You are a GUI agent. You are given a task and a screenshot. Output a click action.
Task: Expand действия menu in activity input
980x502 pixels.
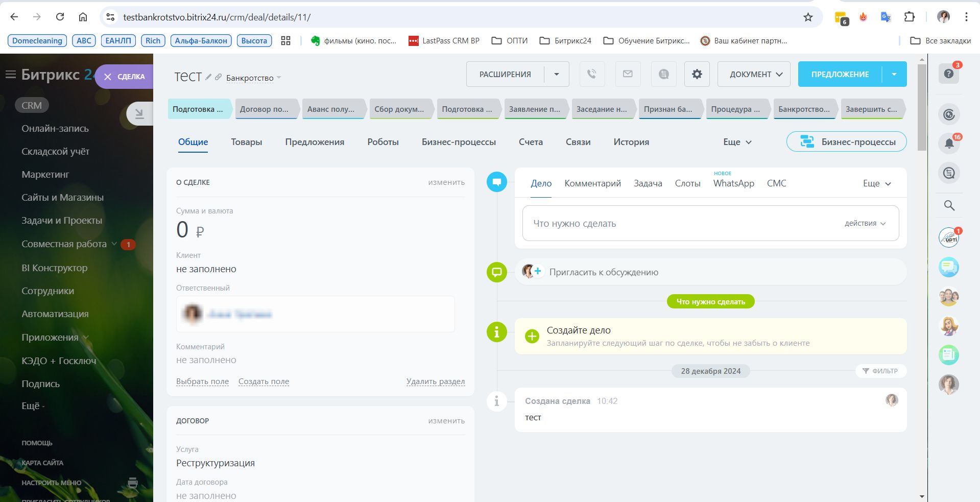[865, 223]
